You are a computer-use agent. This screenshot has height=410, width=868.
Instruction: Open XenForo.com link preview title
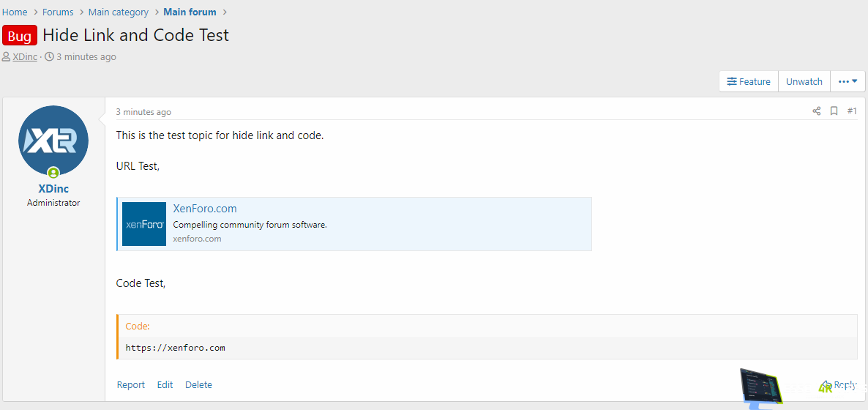coord(204,209)
